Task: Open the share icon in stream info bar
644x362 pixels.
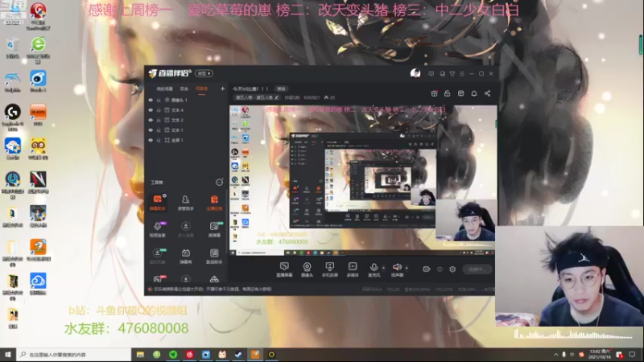Action: [488, 93]
